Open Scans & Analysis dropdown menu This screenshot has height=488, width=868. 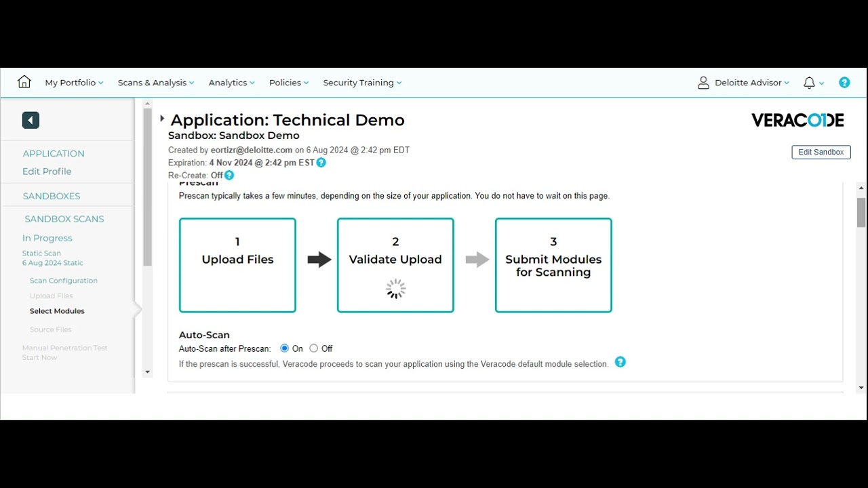click(x=156, y=83)
